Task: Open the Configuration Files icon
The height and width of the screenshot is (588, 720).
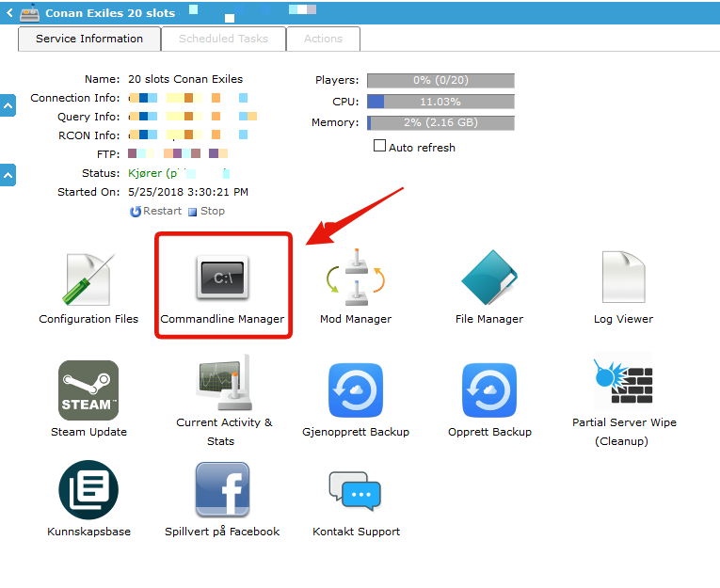Action: tap(88, 279)
